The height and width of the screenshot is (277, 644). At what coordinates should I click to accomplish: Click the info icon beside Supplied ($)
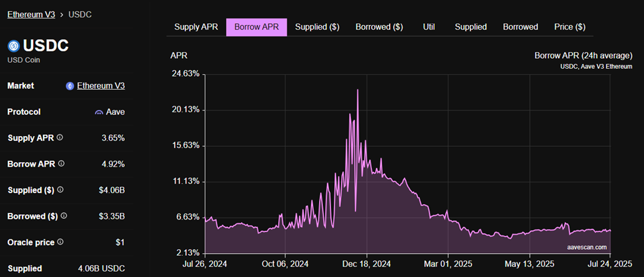(x=60, y=190)
